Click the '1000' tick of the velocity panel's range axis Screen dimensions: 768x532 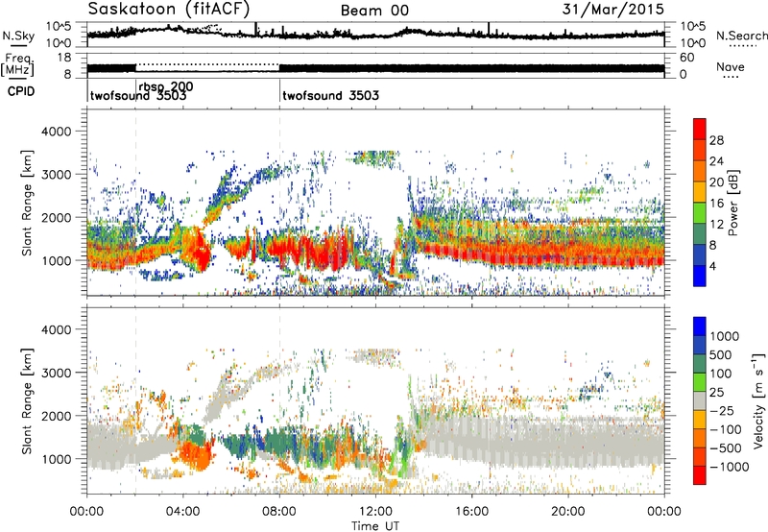56,459
